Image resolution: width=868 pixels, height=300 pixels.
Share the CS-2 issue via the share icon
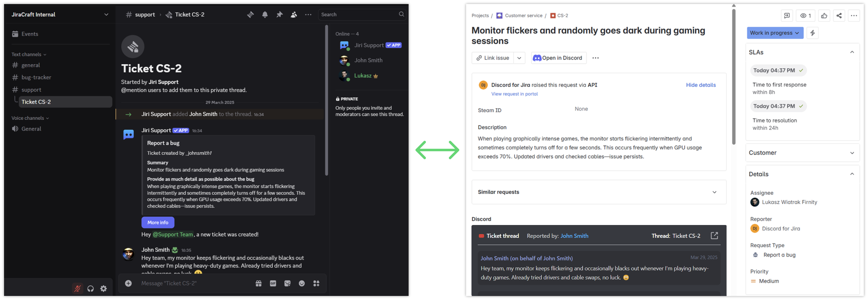tap(839, 16)
